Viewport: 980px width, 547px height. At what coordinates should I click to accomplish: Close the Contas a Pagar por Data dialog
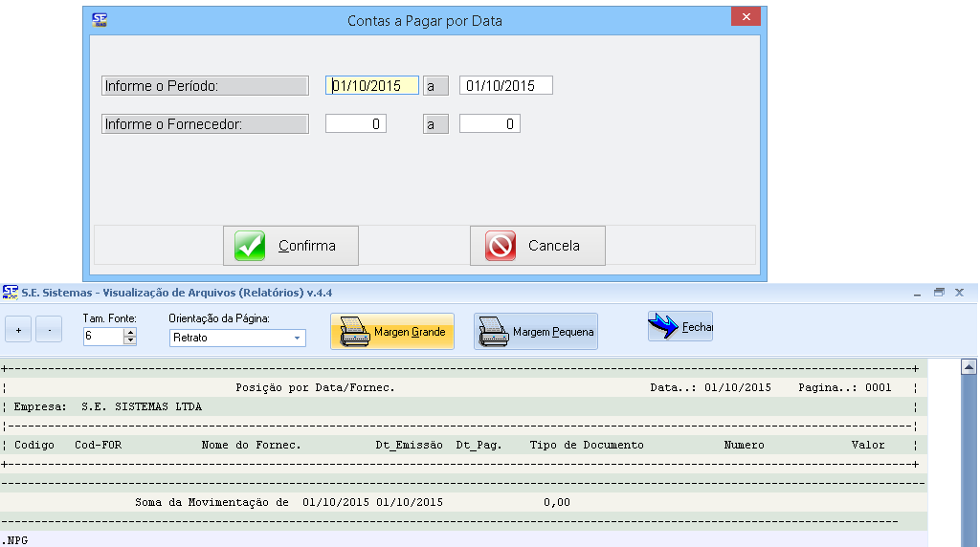click(745, 18)
